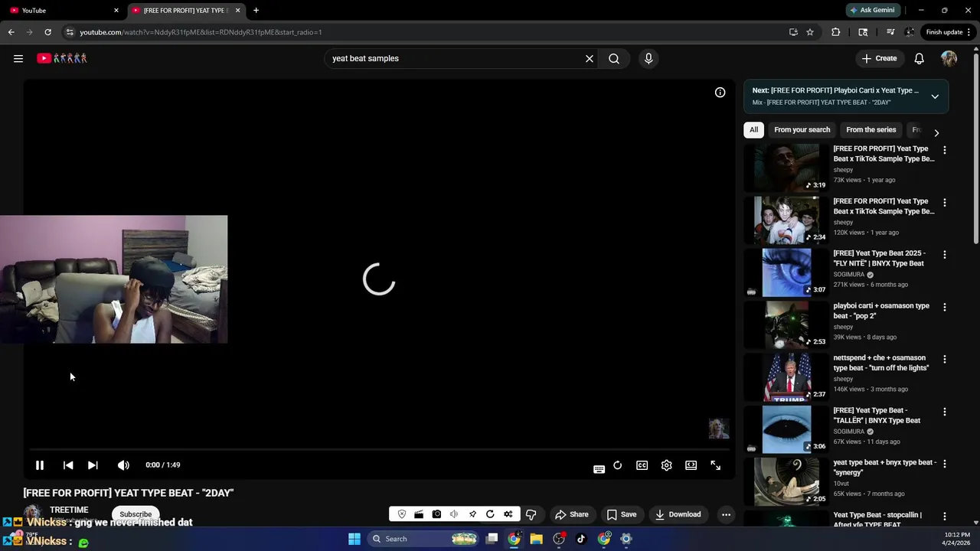Open the YouTube guide hamburger menu

[x=18, y=58]
